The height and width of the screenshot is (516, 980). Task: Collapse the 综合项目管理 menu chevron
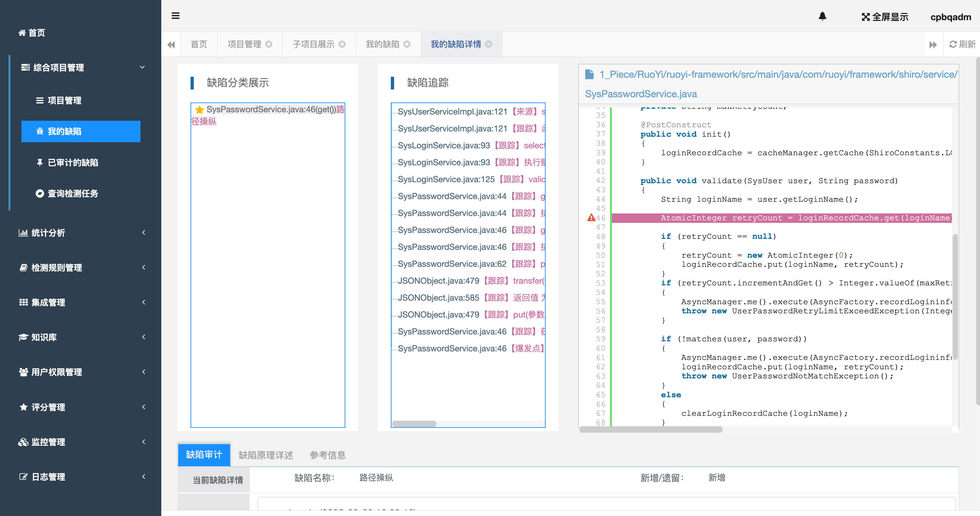pos(142,67)
